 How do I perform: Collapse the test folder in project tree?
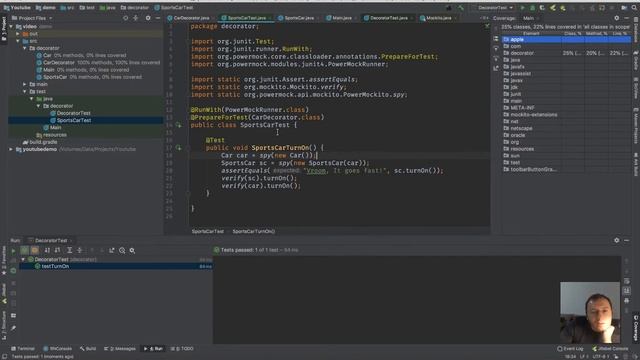(x=24, y=91)
